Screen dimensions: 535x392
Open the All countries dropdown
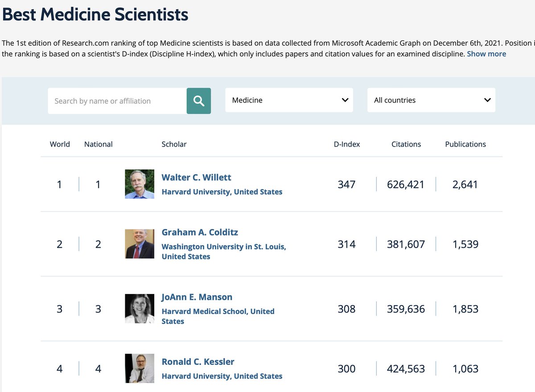point(431,100)
